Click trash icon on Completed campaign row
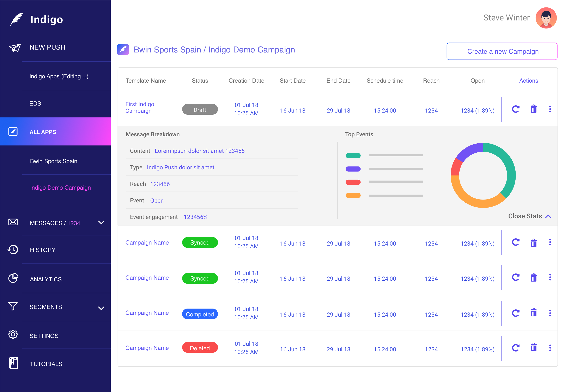 [x=534, y=313]
